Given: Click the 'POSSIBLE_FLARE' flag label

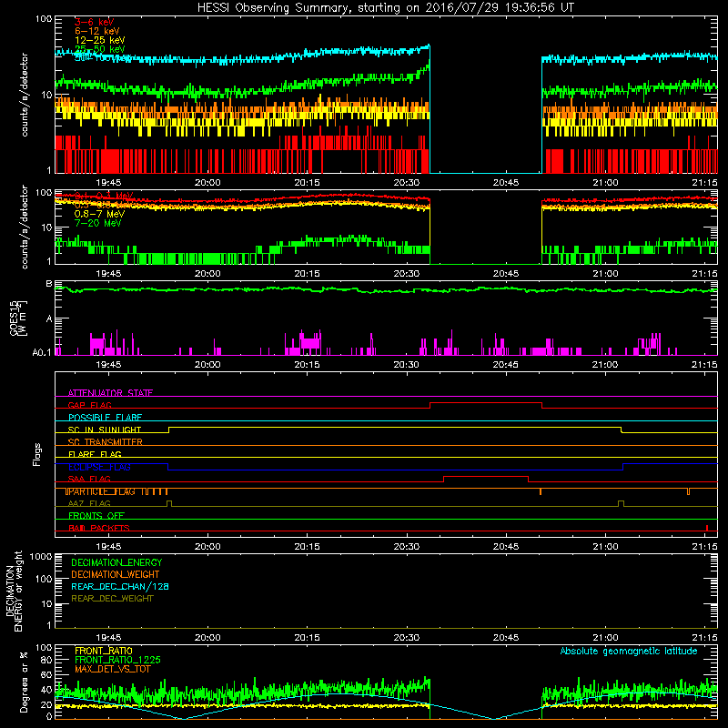Looking at the screenshot, I should coord(105,418).
